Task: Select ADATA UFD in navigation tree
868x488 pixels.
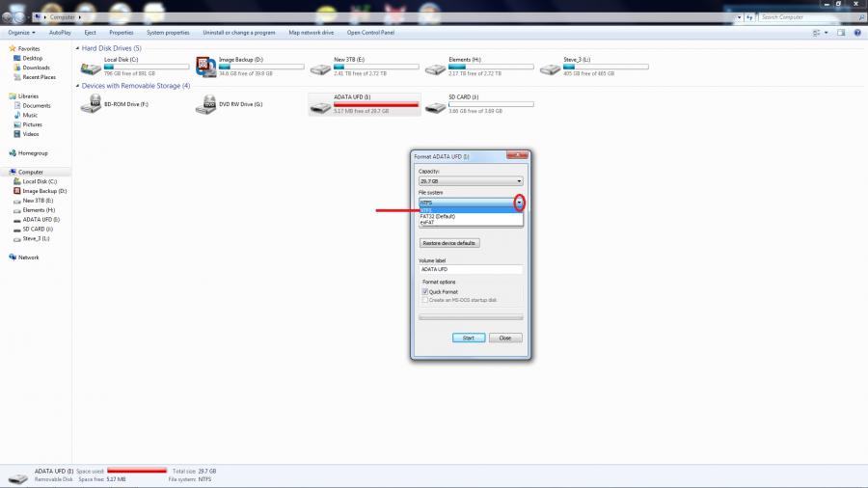Action: point(41,220)
